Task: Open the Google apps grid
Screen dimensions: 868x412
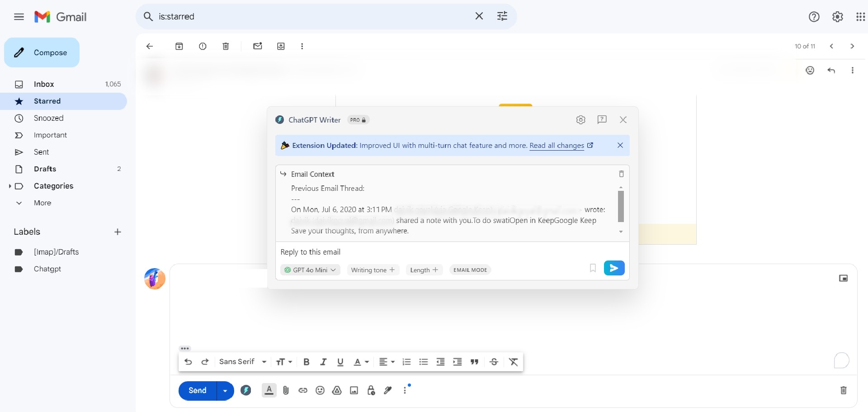Action: click(860, 17)
